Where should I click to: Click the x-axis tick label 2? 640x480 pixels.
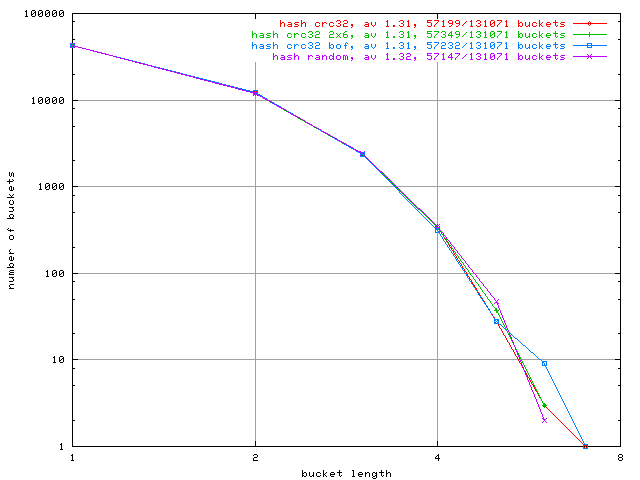point(256,458)
